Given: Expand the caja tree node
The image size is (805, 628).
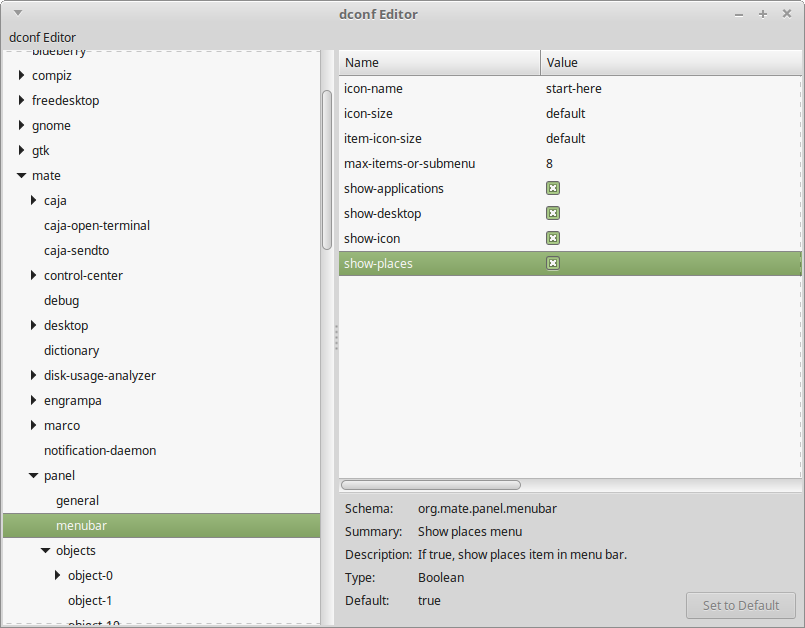Looking at the screenshot, I should pos(33,200).
